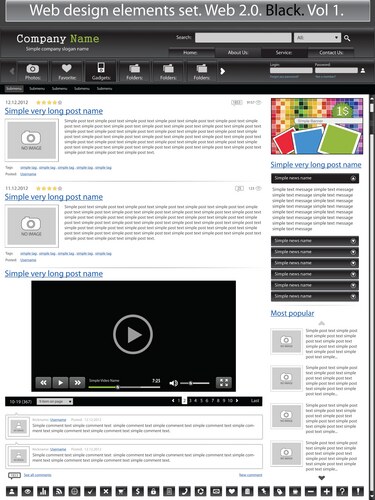
Task: Click the See all comments link
Action: pyautogui.click(x=38, y=475)
